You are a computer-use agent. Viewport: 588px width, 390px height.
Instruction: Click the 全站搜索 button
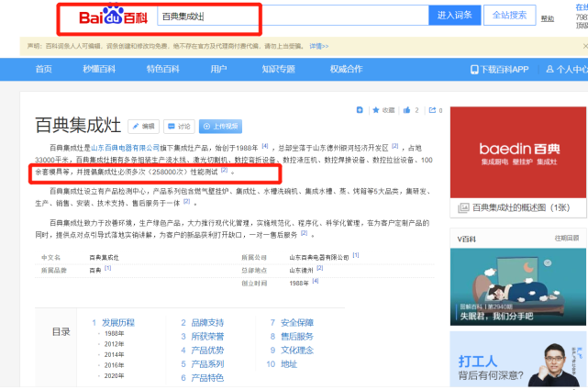(509, 16)
